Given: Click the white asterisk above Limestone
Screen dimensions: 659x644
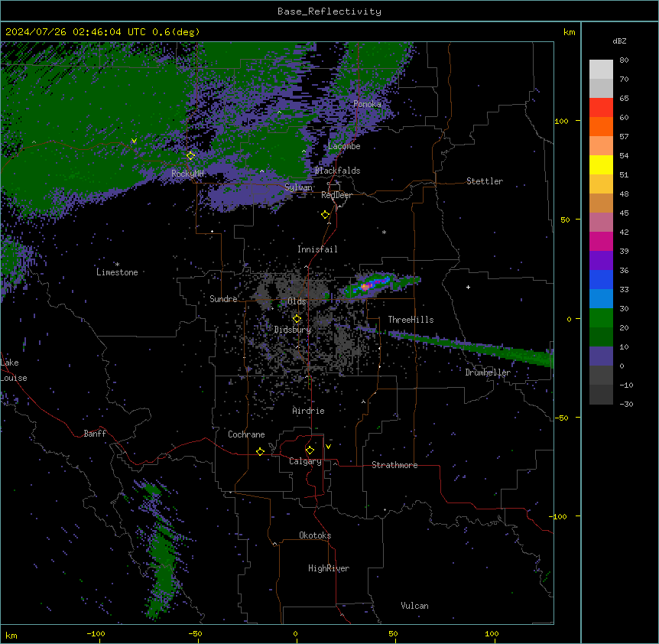Looking at the screenshot, I should pyautogui.click(x=117, y=265).
